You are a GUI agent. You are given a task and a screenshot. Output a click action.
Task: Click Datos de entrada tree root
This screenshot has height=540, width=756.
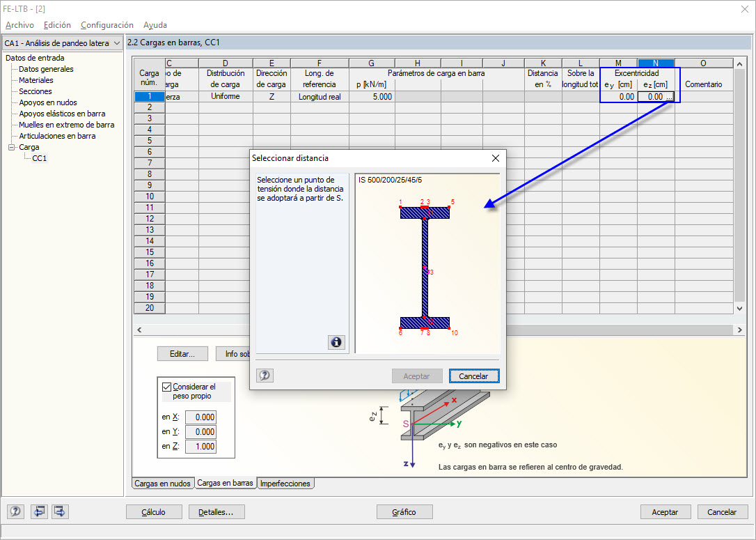coord(35,58)
